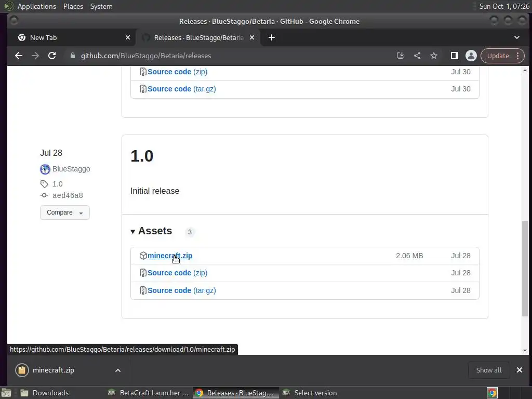Open the Applications menu
This screenshot has width=532, height=399.
click(x=37, y=6)
